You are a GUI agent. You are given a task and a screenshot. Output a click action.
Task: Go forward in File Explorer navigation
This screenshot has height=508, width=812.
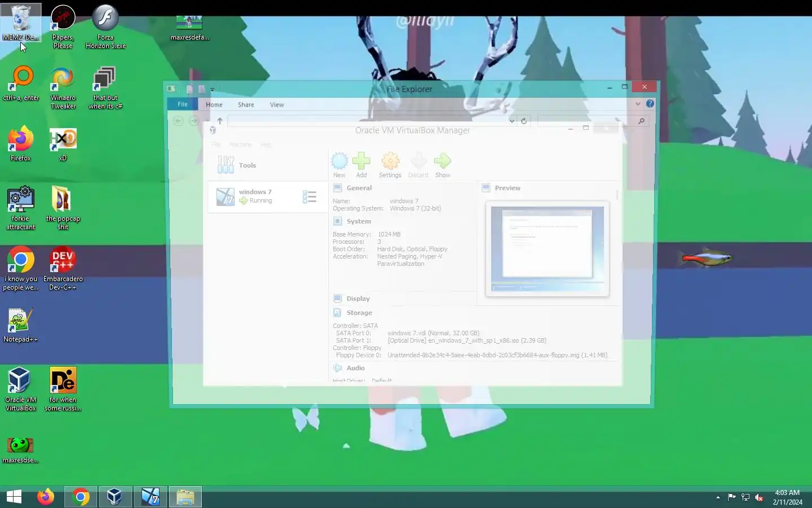pos(194,121)
